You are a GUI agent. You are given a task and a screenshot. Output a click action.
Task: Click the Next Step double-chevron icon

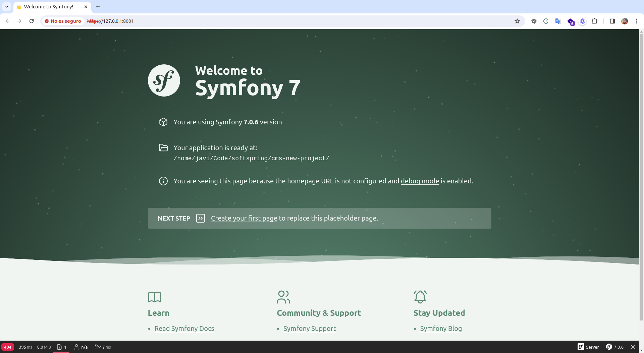click(201, 218)
